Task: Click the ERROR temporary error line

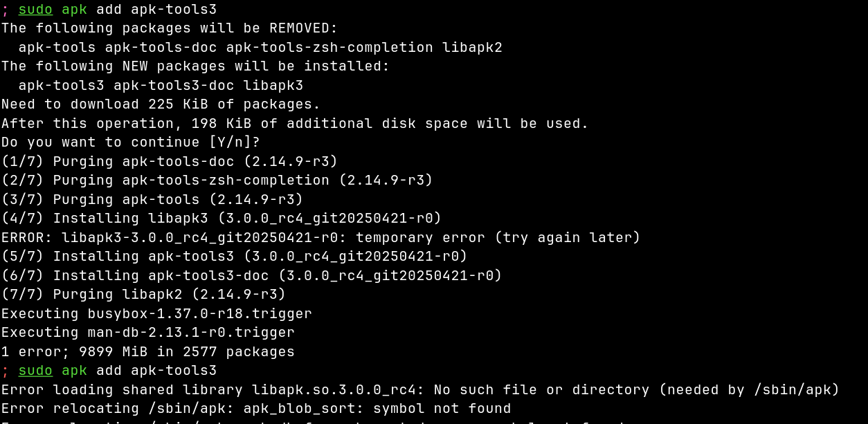Action: pyautogui.click(x=321, y=237)
